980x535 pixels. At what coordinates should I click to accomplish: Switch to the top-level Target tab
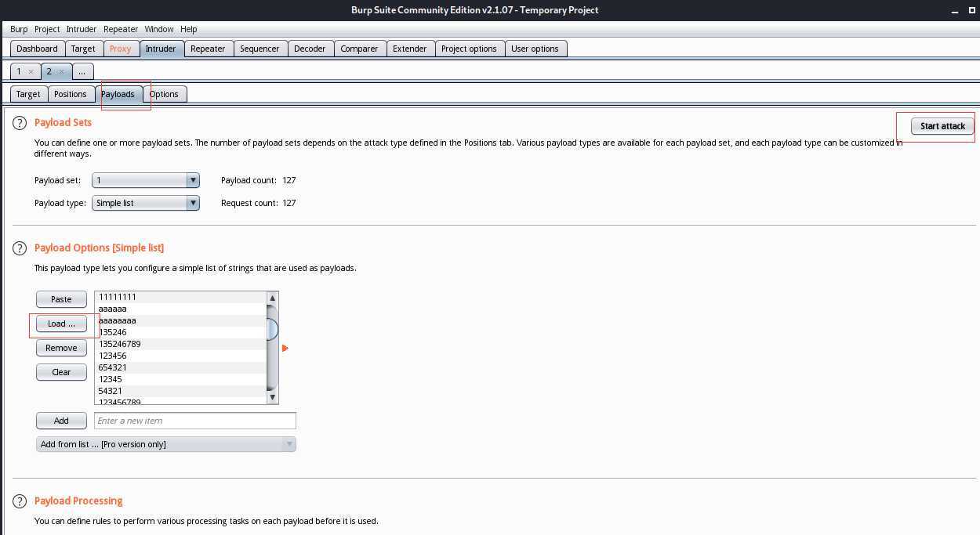(x=83, y=49)
